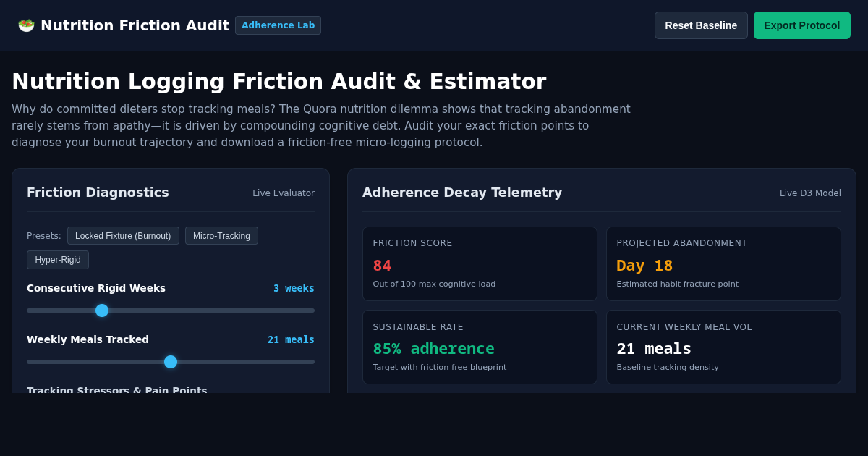Click the 'Live Evaluator' label
Viewport: 868px width, 456px height.
coord(284,193)
